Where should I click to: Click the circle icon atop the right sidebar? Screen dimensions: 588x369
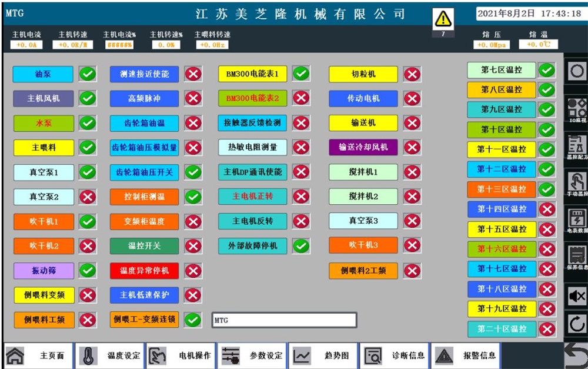pyautogui.click(x=577, y=72)
